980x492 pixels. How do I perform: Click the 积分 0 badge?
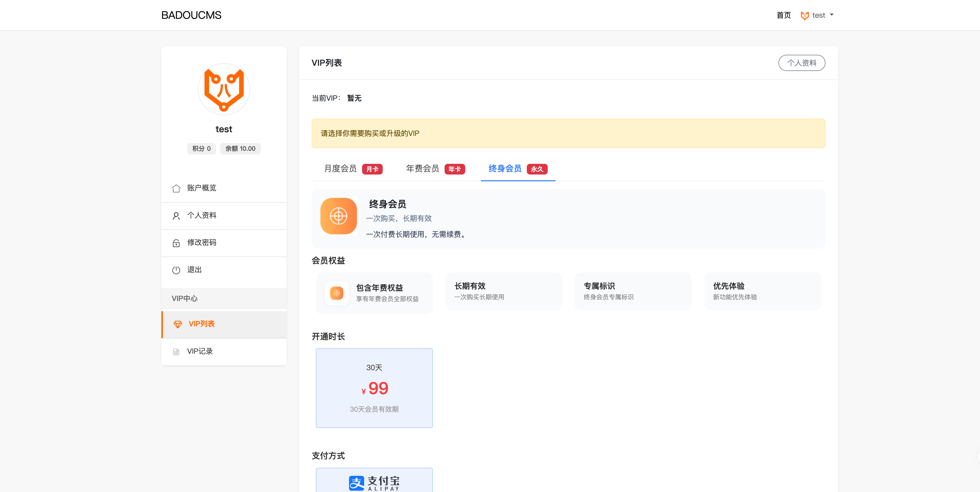[201, 149]
